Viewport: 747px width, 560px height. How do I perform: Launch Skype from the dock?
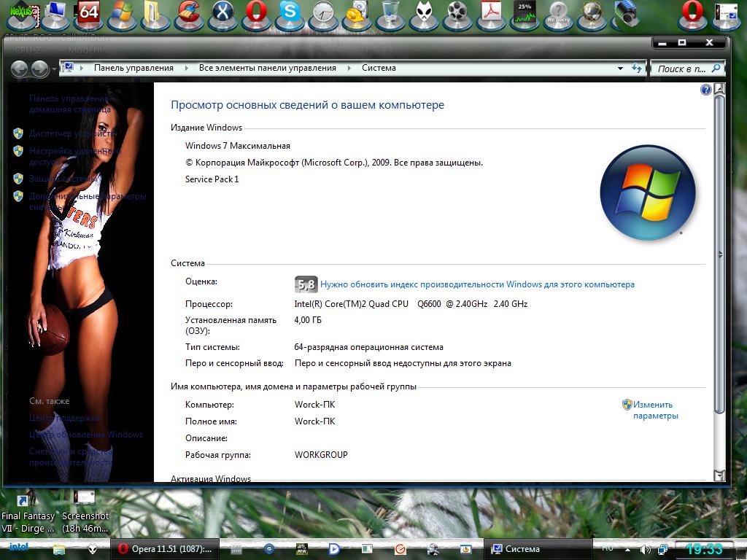(289, 15)
